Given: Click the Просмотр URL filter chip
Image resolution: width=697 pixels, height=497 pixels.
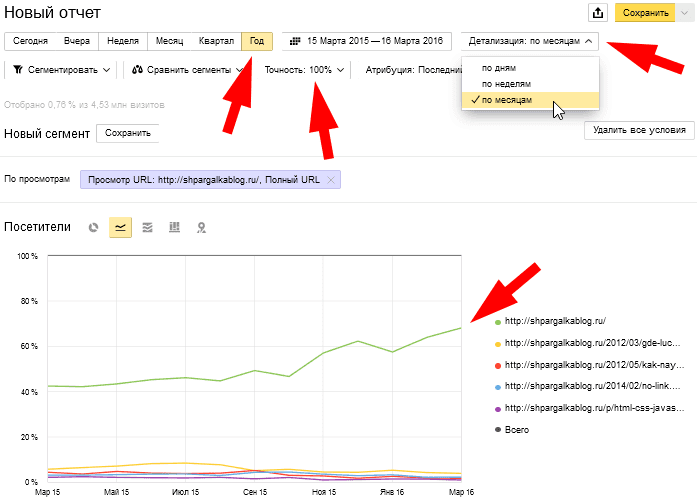Looking at the screenshot, I should tap(202, 179).
